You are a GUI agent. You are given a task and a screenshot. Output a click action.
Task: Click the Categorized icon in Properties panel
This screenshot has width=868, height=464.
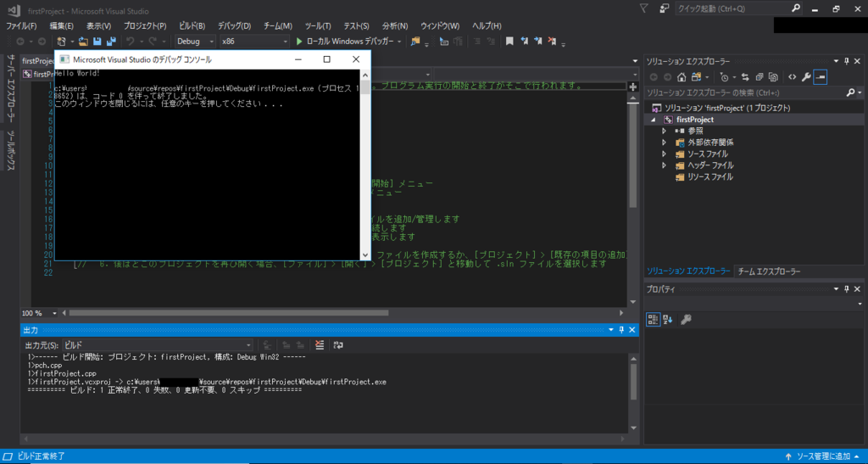click(654, 320)
